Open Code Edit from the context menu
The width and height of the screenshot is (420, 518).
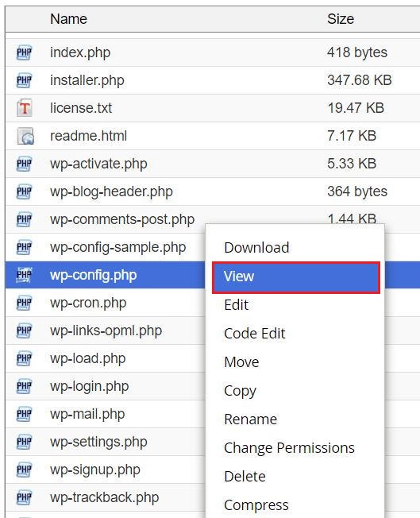255,334
